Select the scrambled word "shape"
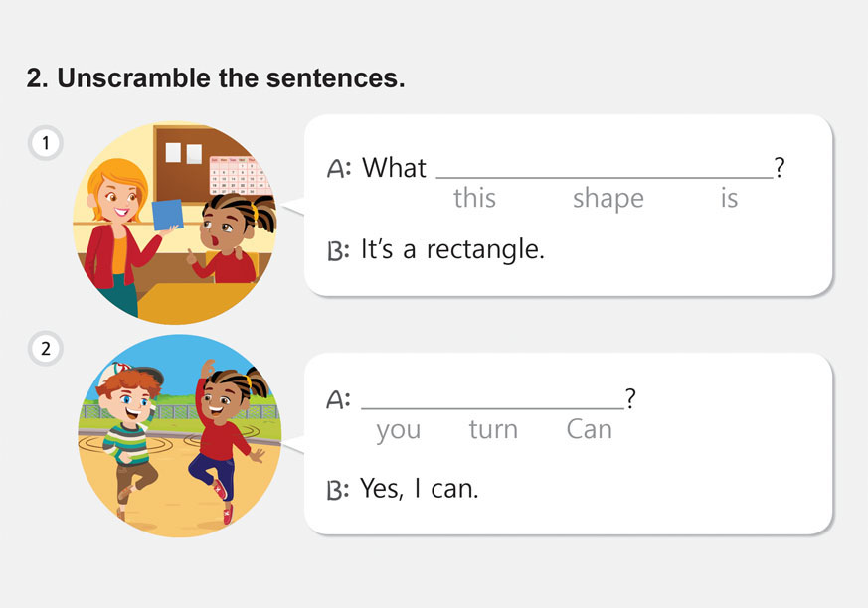The height and width of the screenshot is (608, 868). [608, 198]
